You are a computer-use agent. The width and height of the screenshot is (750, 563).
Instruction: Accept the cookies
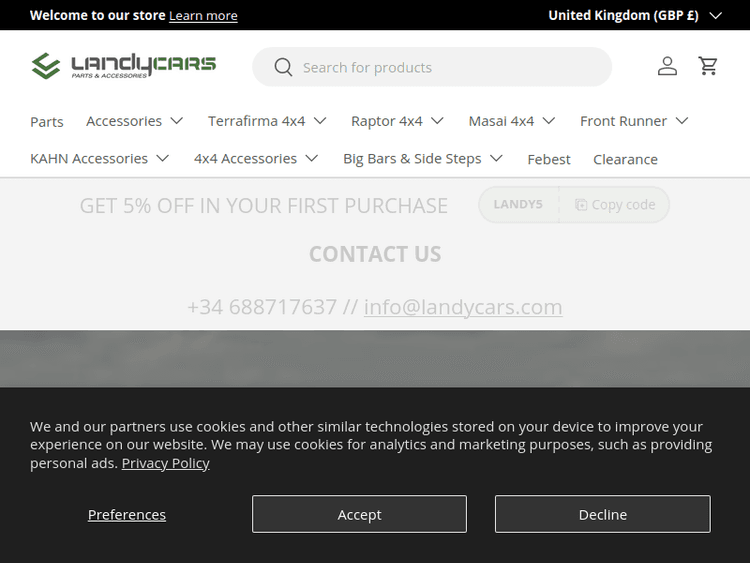click(x=359, y=514)
